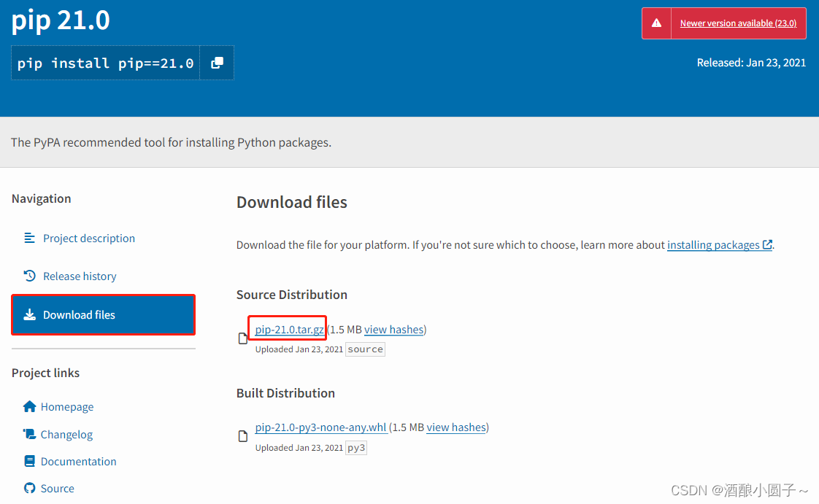Image resolution: width=819 pixels, height=504 pixels.
Task: Click 'Uploaded Jan 23, 2021' under whl file
Action: (x=299, y=448)
